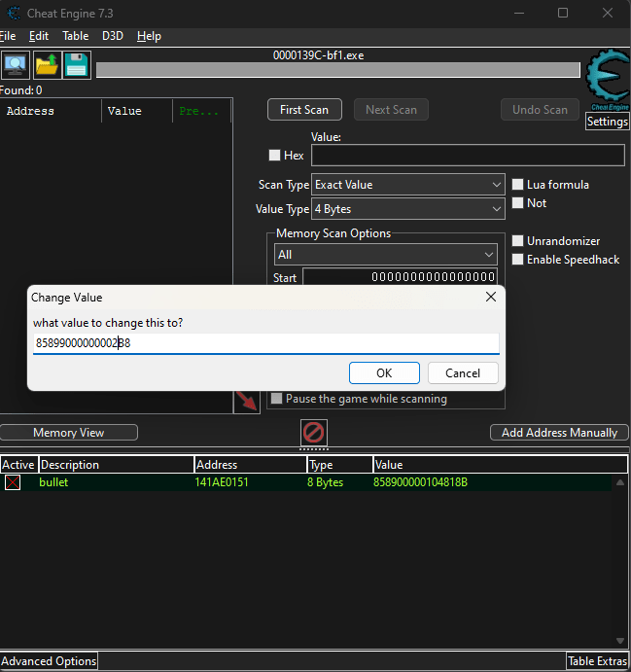This screenshot has height=672, width=631.
Task: Open Table Extras
Action: click(598, 661)
